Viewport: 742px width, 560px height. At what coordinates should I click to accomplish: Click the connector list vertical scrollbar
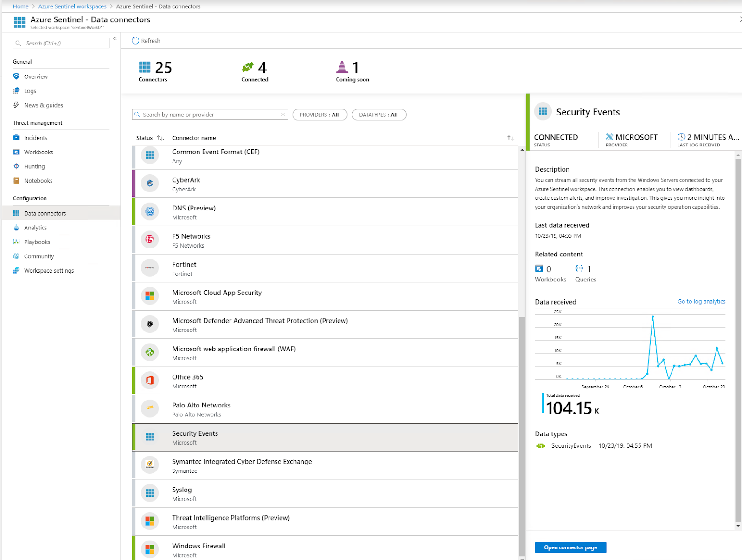tap(522, 436)
